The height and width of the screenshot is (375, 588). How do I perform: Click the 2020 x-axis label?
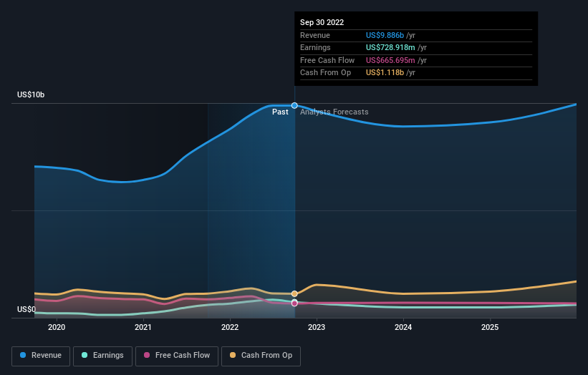point(57,328)
